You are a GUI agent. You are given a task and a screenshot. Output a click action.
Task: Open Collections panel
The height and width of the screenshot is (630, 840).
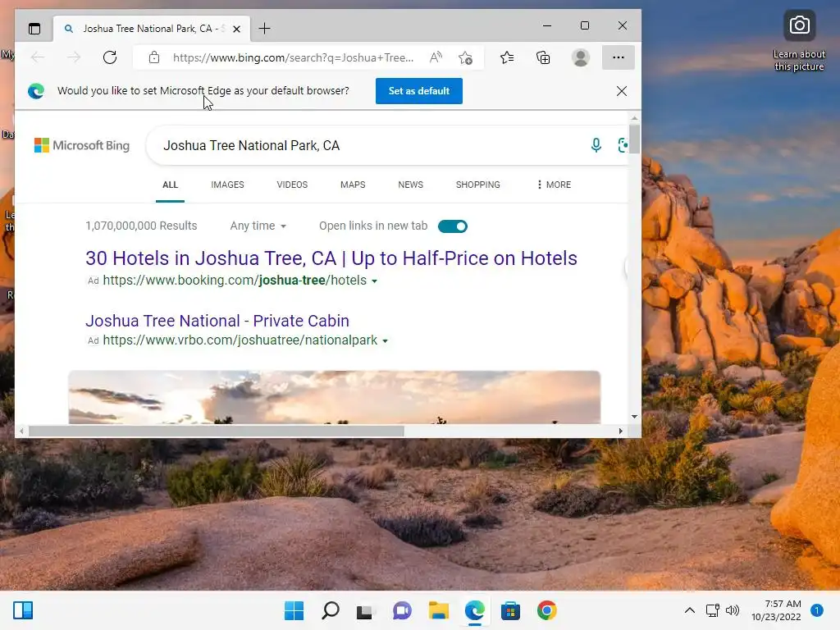[x=543, y=57]
